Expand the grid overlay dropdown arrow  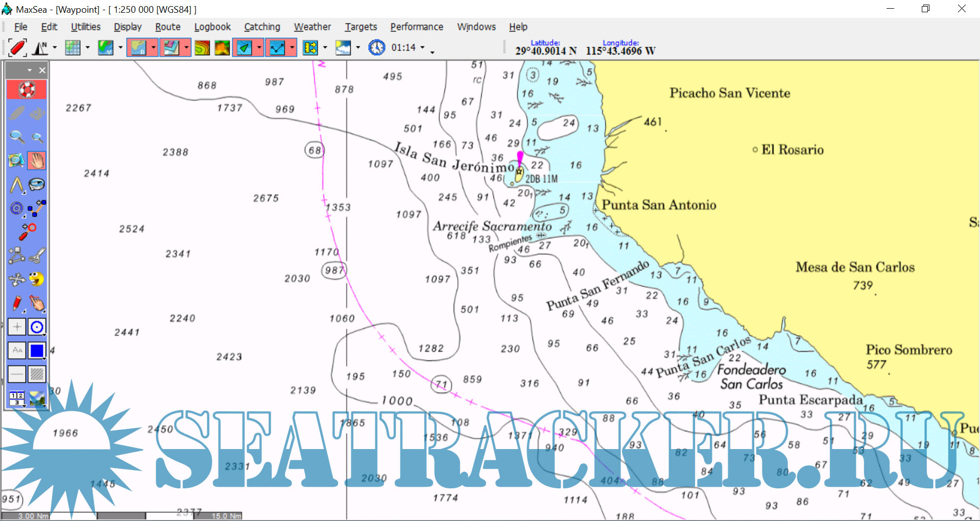coord(87,48)
